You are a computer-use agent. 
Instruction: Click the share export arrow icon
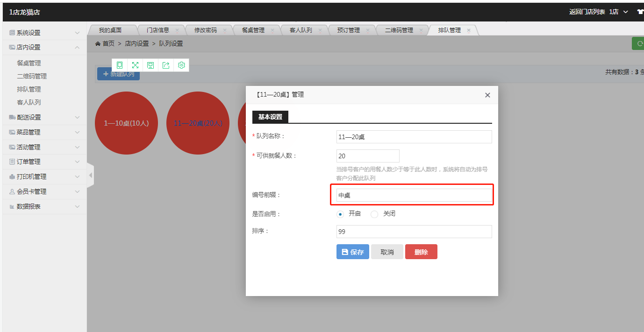click(166, 65)
